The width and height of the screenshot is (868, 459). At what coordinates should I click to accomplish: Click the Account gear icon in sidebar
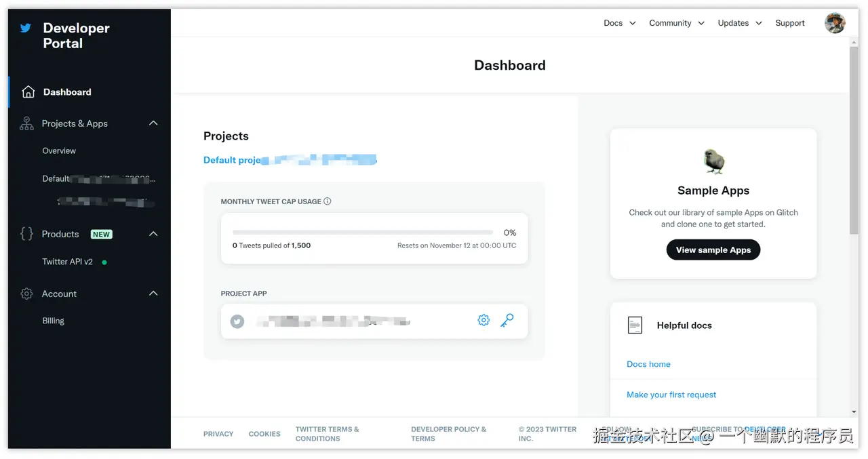[26, 294]
